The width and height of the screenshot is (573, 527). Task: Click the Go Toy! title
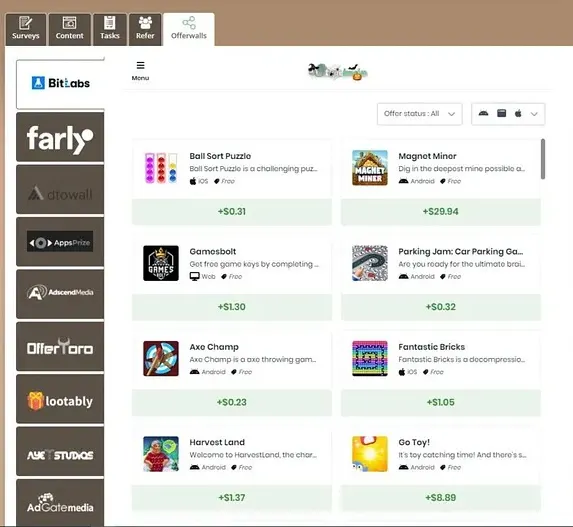[414, 442]
